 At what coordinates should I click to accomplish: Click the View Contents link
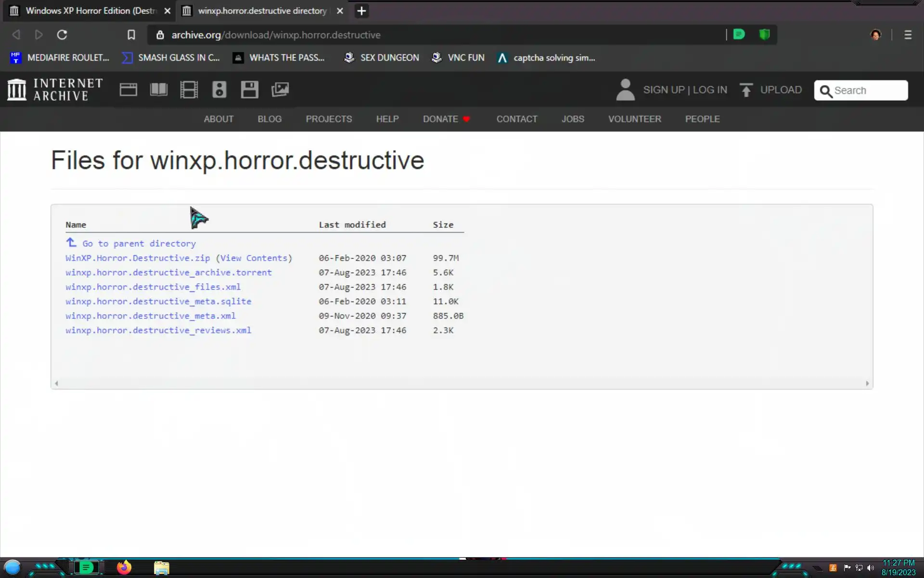click(254, 258)
